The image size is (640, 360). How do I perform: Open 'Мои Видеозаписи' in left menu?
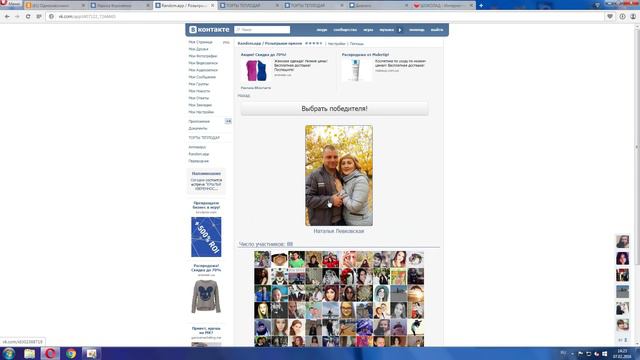click(203, 63)
